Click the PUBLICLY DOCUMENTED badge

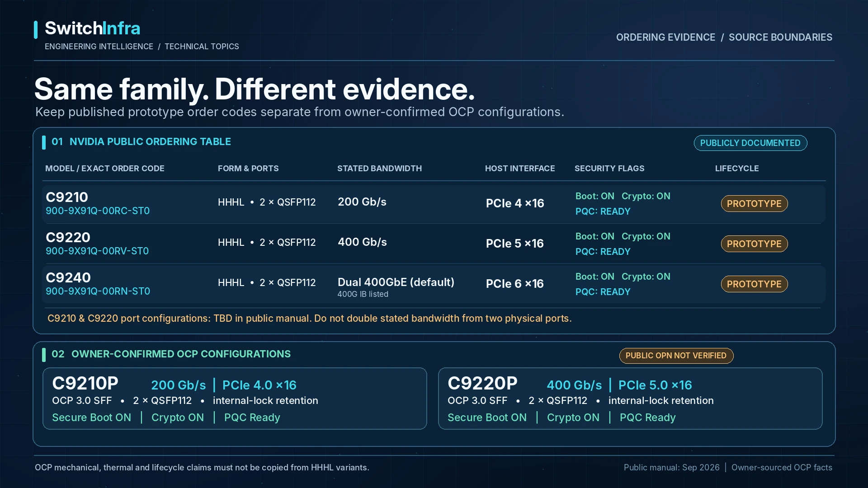(x=750, y=143)
